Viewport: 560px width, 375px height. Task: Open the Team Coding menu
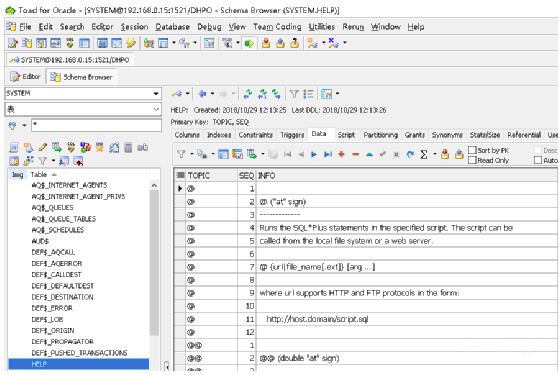tap(277, 27)
